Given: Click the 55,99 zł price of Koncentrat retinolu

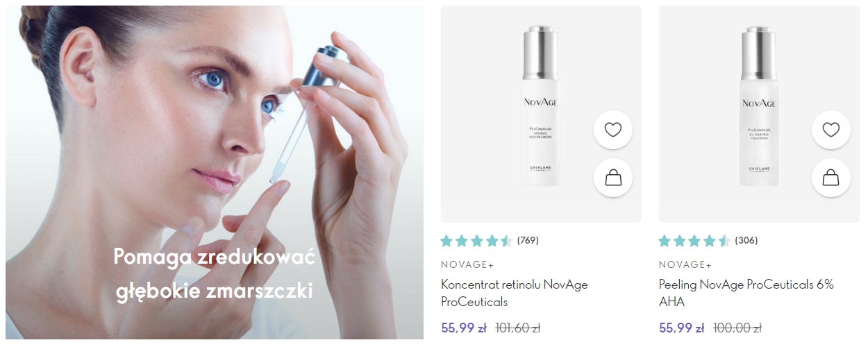Looking at the screenshot, I should [463, 328].
